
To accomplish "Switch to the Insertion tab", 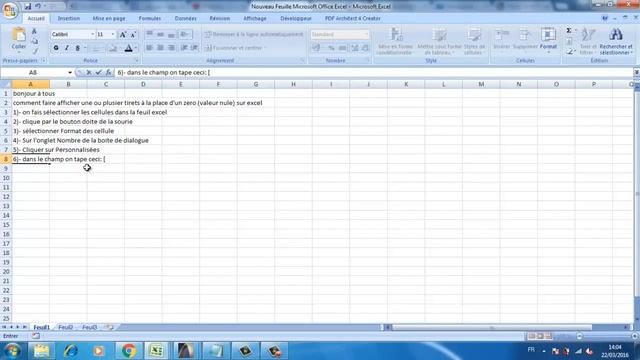I will [x=69, y=18].
